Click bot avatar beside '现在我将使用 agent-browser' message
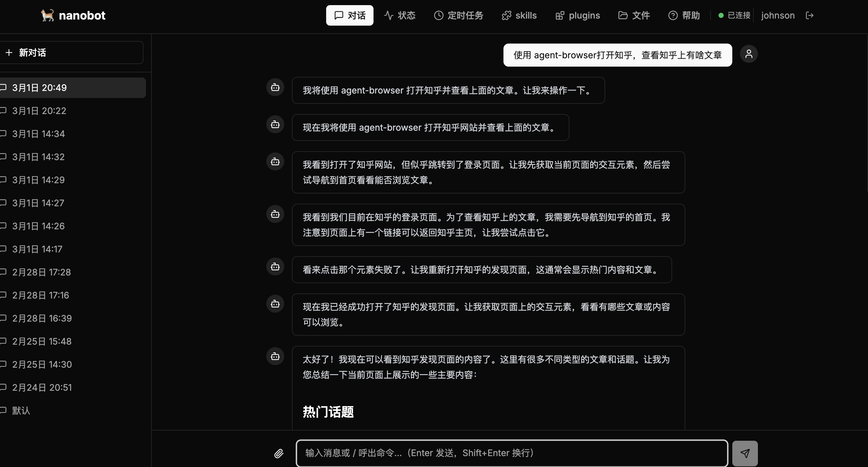The width and height of the screenshot is (868, 467). 275,124
